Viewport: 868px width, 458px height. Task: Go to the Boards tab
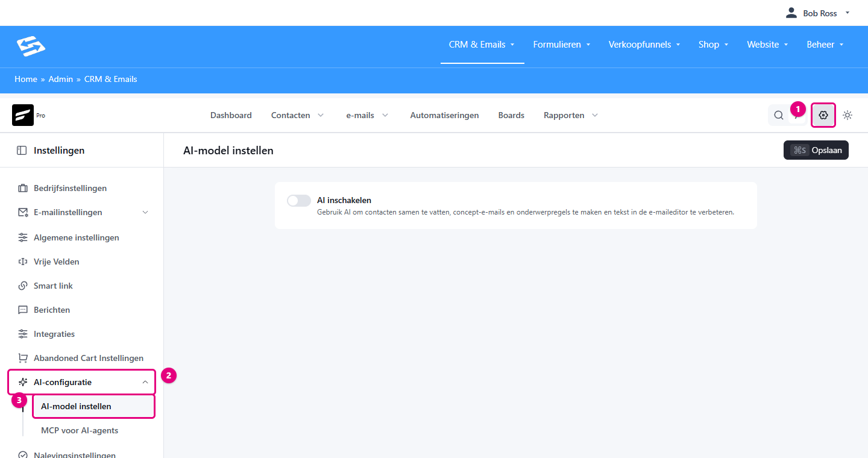pos(511,115)
